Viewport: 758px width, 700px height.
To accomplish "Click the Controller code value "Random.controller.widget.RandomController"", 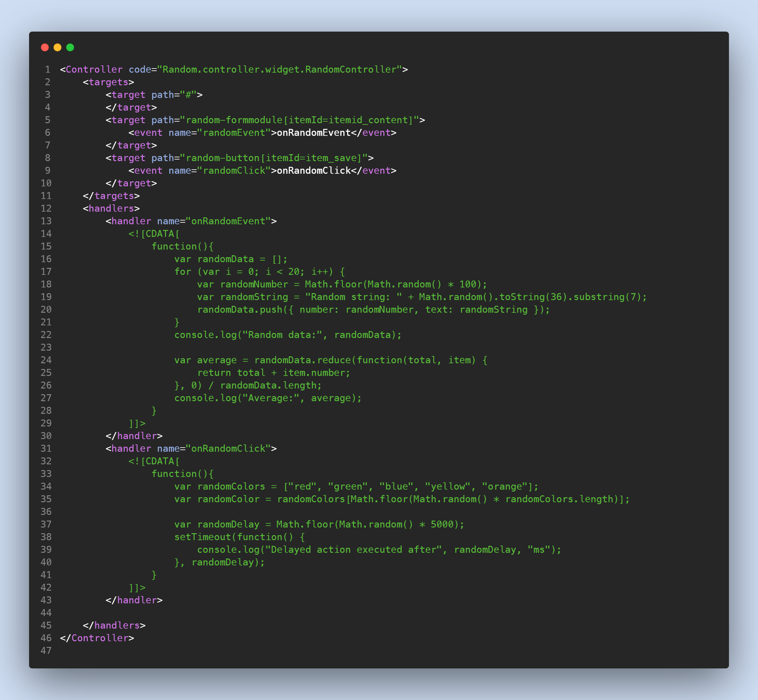I will click(280, 69).
